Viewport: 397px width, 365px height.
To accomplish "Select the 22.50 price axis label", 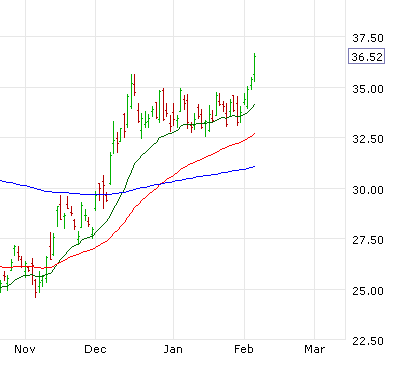I will point(368,341).
